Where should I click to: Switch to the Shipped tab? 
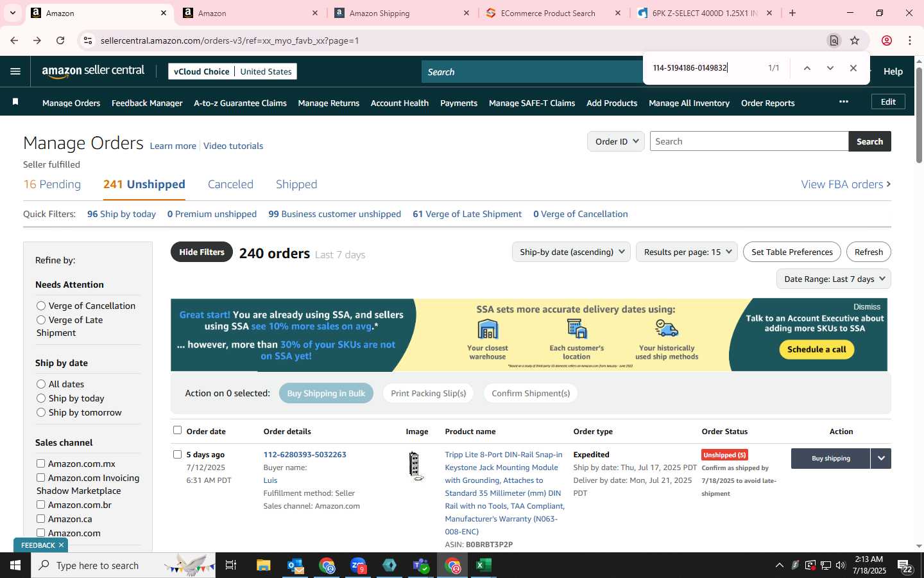click(296, 184)
